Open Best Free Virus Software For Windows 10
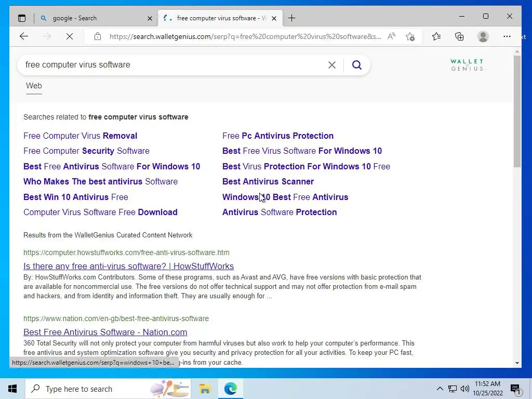Screen dimensions: 532x399 302,151
